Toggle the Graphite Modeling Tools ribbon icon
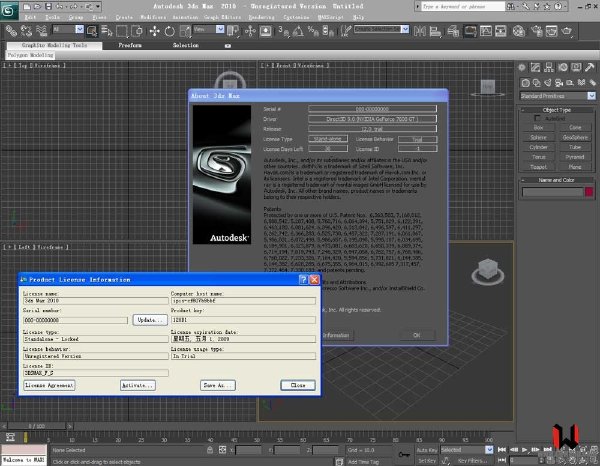600x466 pixels. coord(470,31)
